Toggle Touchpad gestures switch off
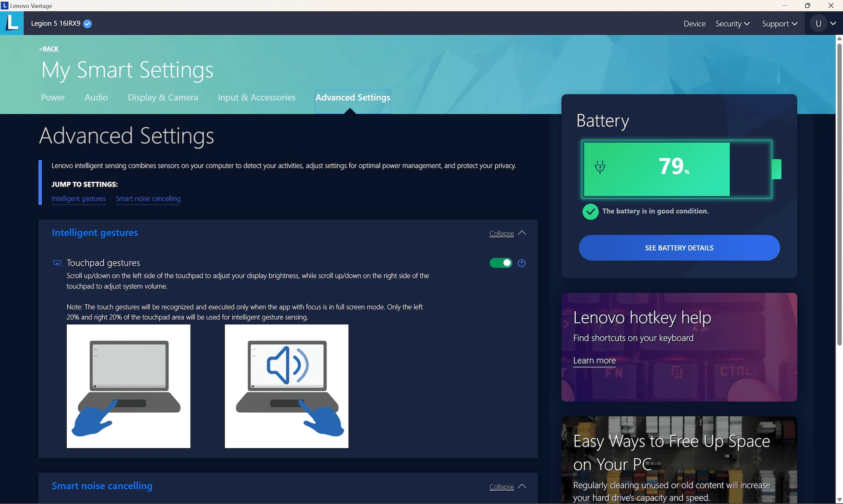Viewport: 843px width, 504px height. 501,263
